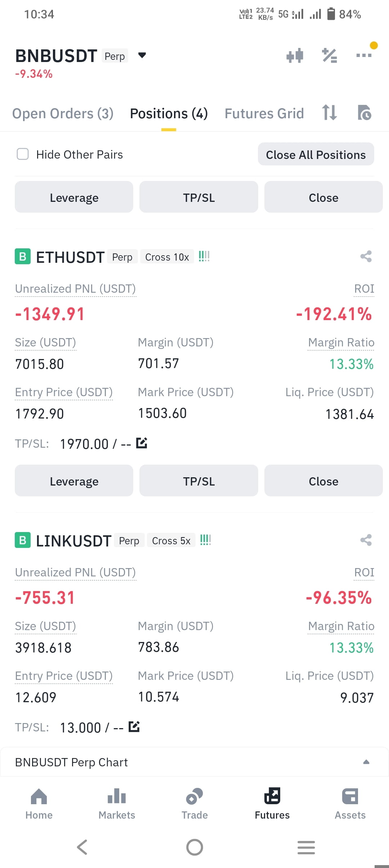Open the candlestick chart icon
This screenshot has height=868, width=389.
click(x=295, y=56)
